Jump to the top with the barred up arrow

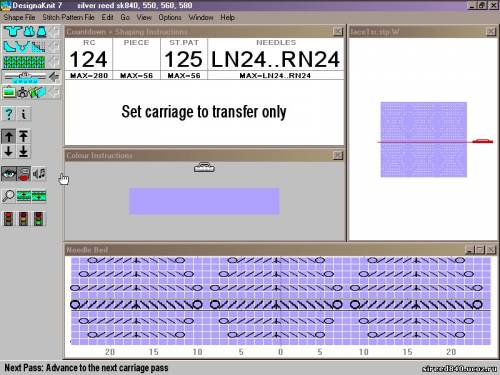23,136
